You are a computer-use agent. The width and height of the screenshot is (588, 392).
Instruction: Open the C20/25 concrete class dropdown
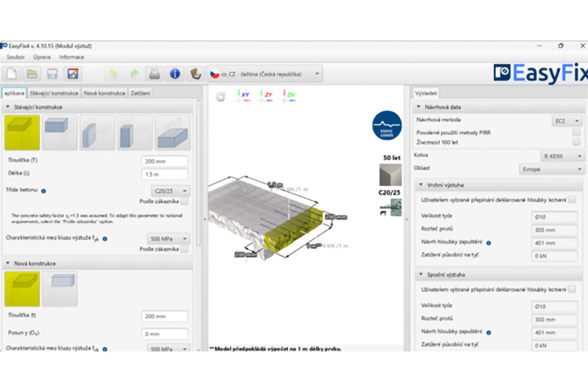pyautogui.click(x=171, y=191)
